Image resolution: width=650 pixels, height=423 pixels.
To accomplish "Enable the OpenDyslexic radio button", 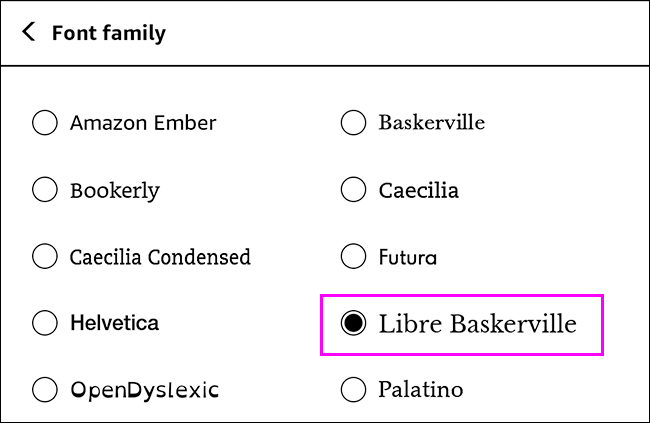I will 45,389.
